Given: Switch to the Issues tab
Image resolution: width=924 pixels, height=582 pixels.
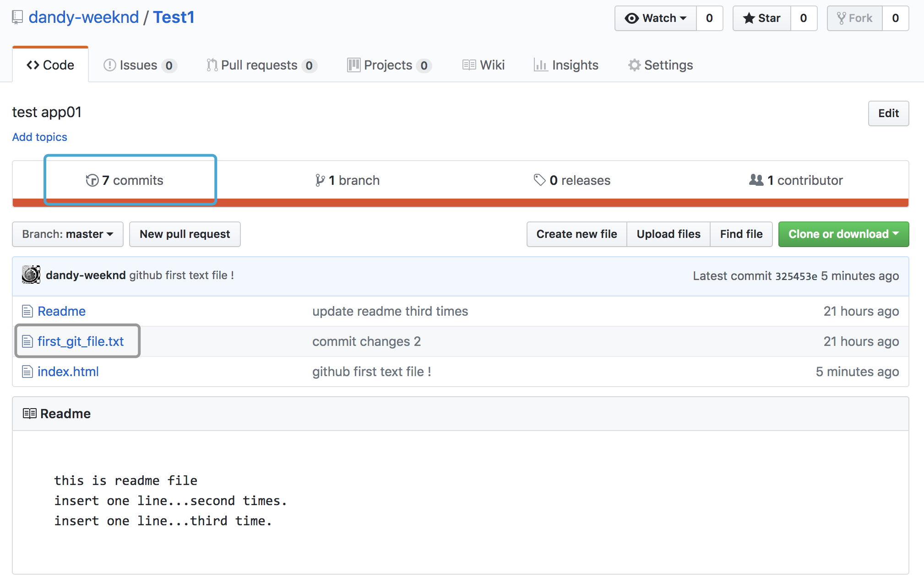Looking at the screenshot, I should coord(139,65).
